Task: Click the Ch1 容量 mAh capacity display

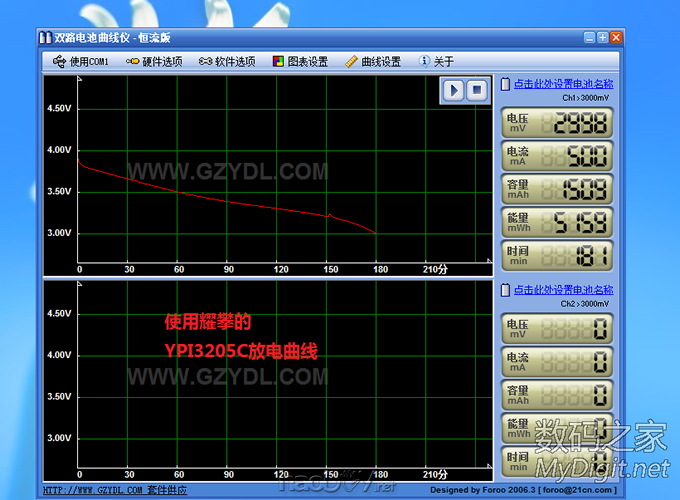Action: coord(557,189)
